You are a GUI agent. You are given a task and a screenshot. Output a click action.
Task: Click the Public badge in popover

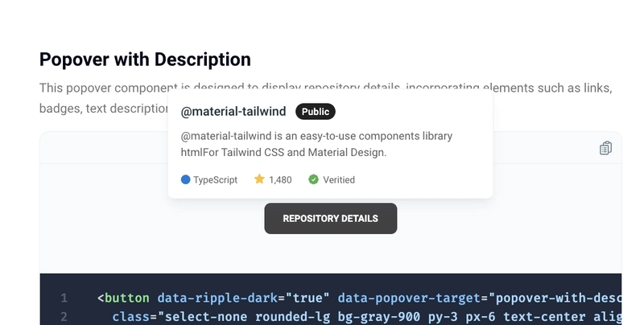point(316,112)
